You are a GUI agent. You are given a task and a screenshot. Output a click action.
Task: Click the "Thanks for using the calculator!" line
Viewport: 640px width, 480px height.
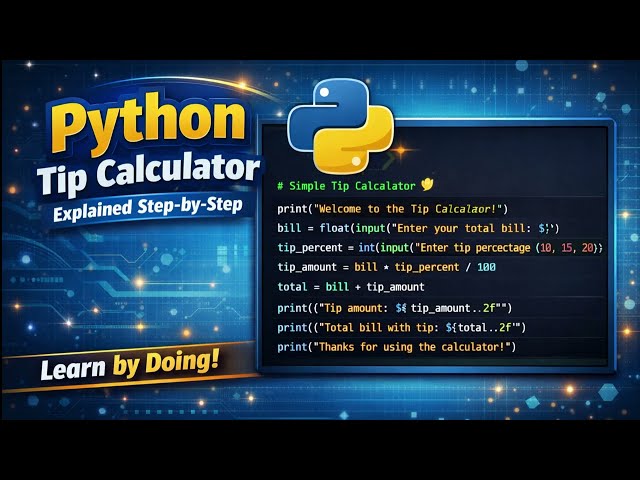(396, 347)
